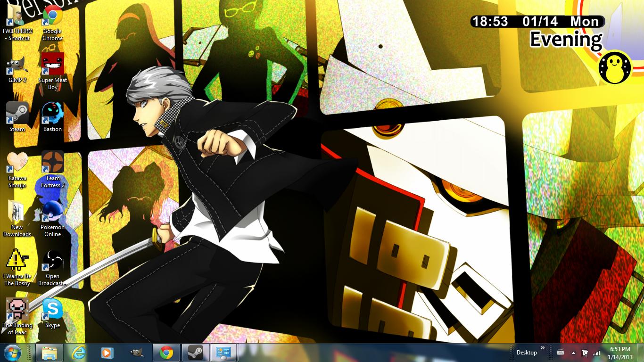Click the Team Fortress 2 icon
This screenshot has height=362, width=644.
[53, 170]
